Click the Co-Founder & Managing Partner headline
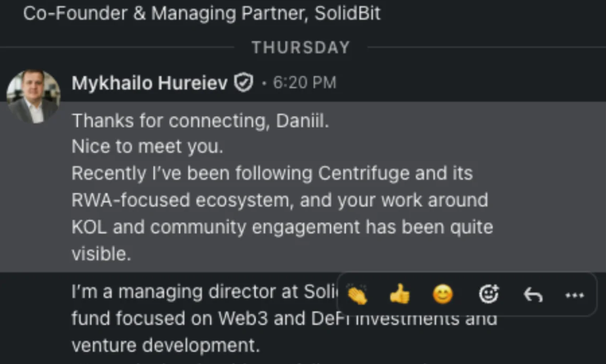The height and width of the screenshot is (364, 606). tap(201, 14)
